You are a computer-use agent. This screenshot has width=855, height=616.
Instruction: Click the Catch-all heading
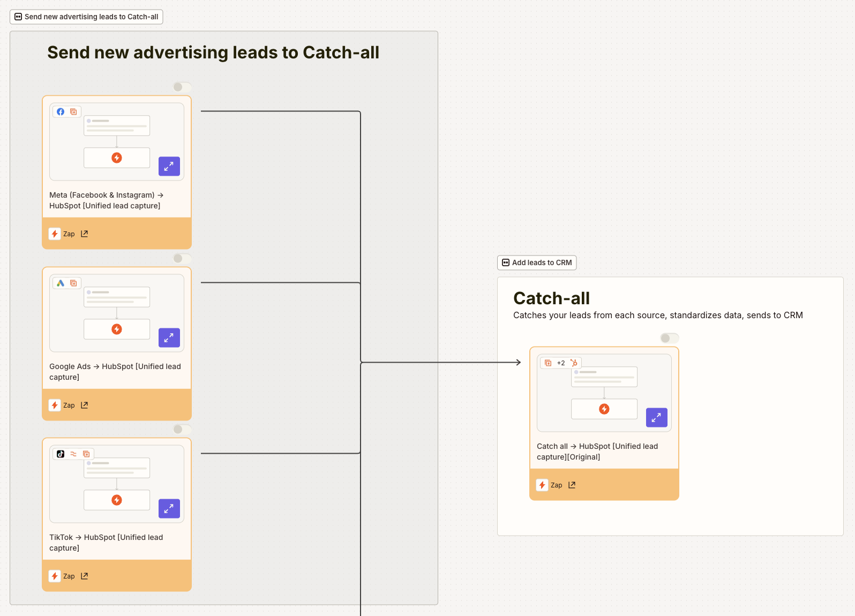551,298
